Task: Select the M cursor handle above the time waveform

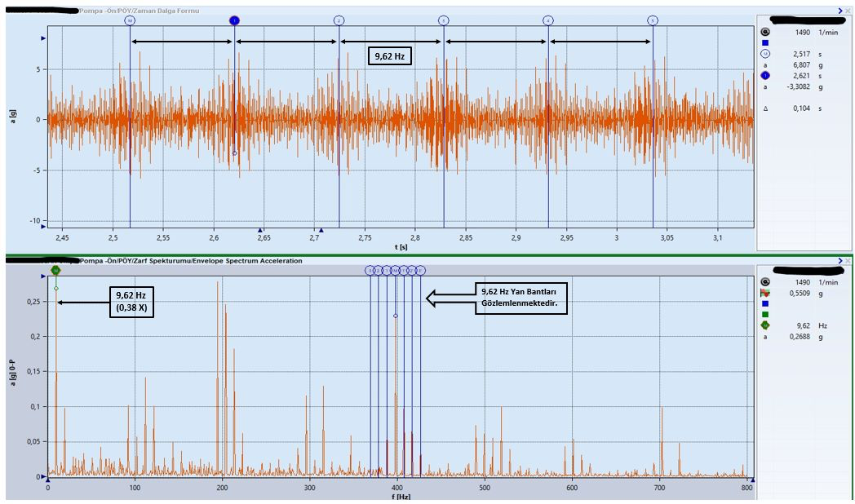Action: pyautogui.click(x=130, y=20)
